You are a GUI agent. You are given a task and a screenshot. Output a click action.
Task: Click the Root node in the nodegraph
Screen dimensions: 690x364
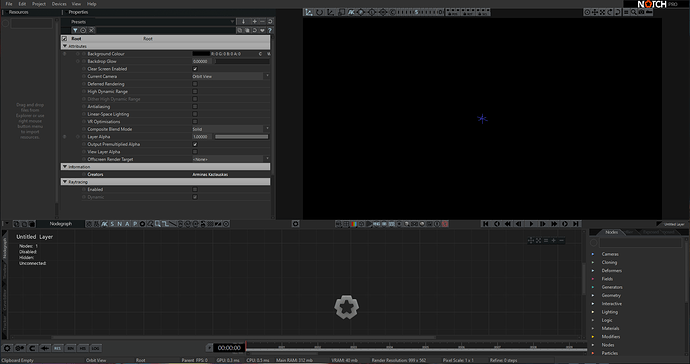coord(347,307)
